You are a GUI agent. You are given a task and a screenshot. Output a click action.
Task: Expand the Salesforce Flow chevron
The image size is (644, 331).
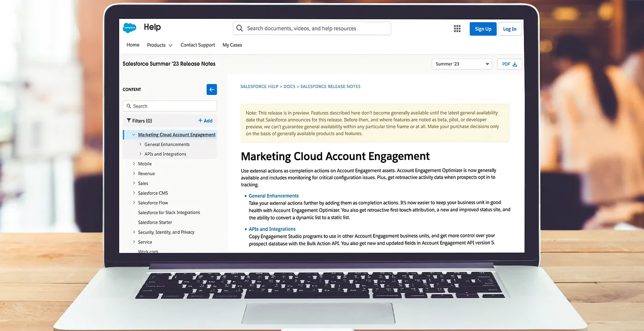tap(134, 203)
